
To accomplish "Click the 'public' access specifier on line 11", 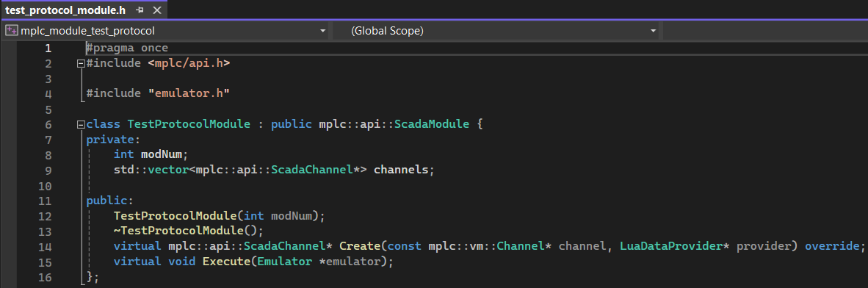I will tap(106, 201).
